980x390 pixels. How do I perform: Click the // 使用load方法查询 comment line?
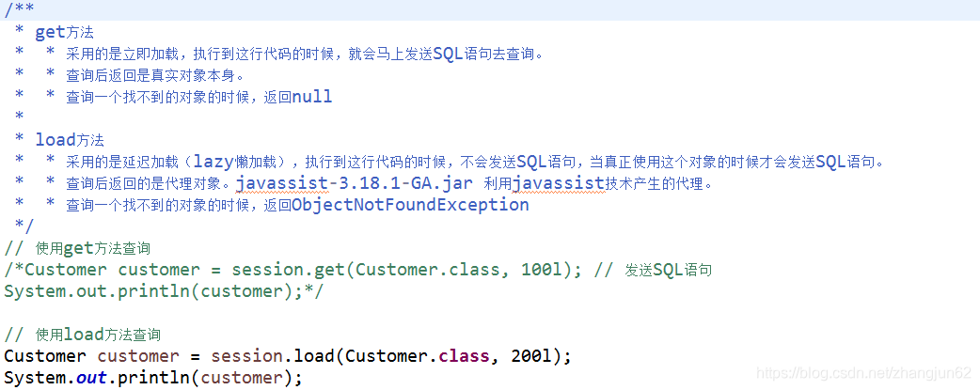83,335
